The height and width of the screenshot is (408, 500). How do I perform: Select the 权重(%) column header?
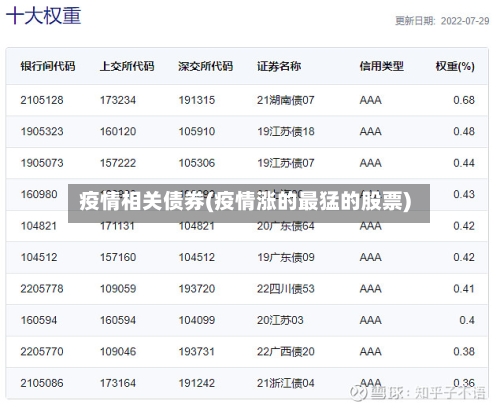pos(455,66)
